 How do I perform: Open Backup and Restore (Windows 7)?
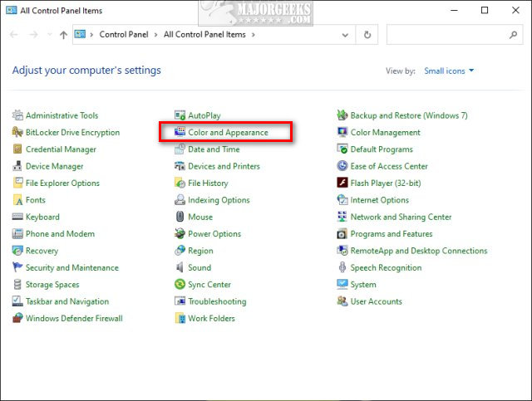409,115
